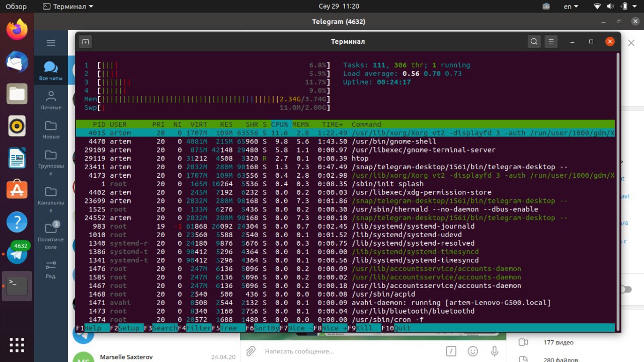Click the microphone voice message icon
Screen dimensions: 644x362
[x=495, y=351]
